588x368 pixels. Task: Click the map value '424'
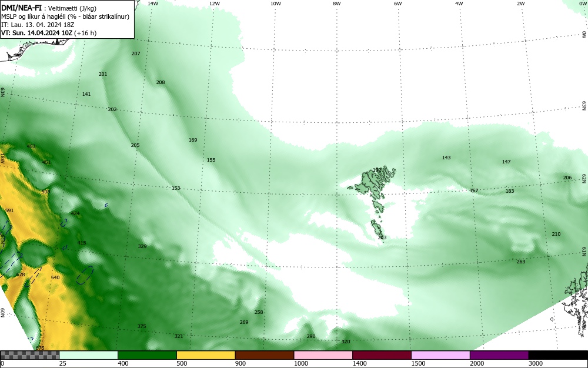75,213
